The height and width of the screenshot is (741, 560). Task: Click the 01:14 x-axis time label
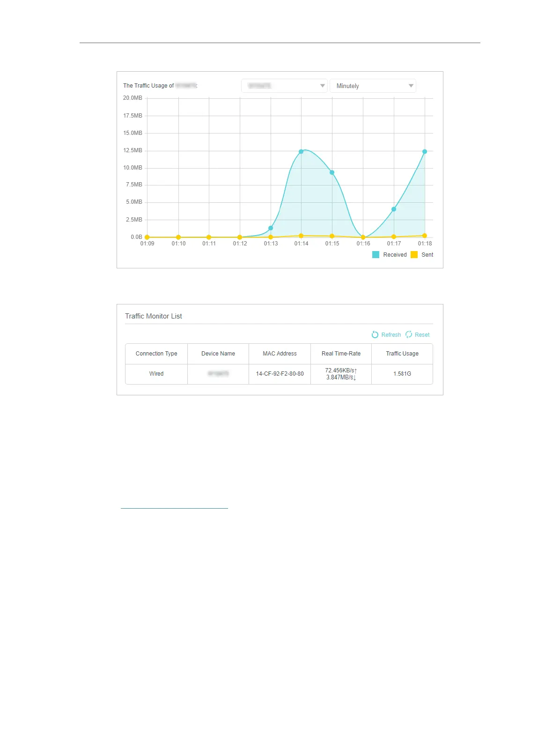click(301, 244)
